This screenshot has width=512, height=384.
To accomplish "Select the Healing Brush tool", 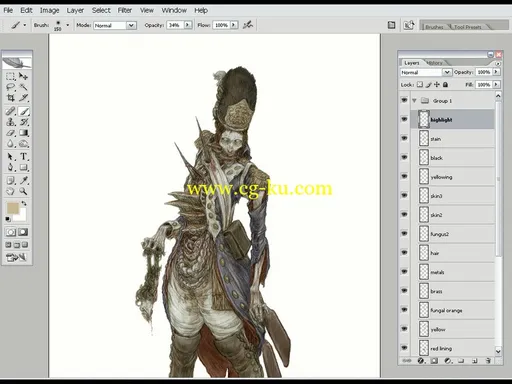I will 10,111.
